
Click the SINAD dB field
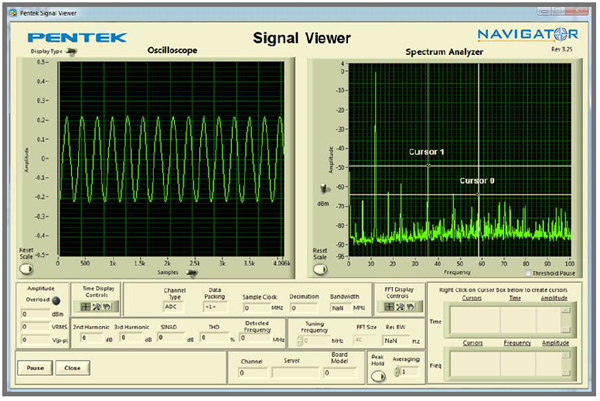click(170, 338)
